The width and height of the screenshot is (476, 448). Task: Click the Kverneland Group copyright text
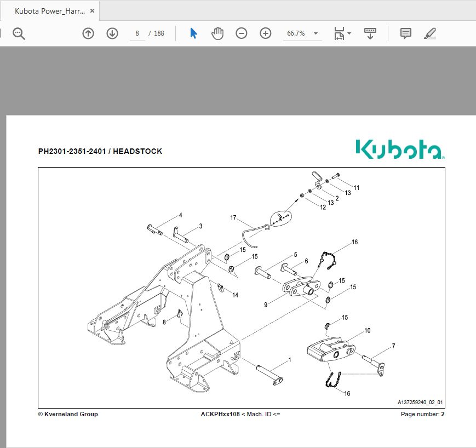click(67, 415)
